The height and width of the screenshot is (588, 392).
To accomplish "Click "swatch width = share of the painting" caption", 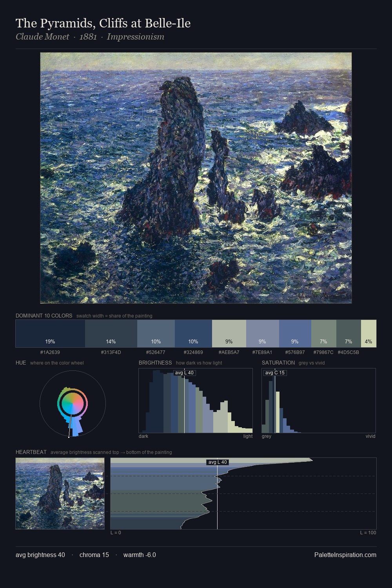I will pos(114,316).
